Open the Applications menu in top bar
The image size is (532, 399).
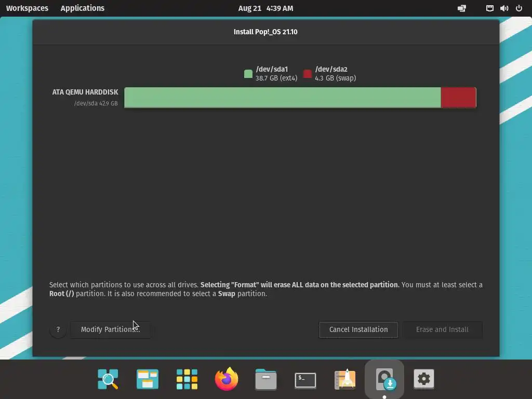tap(83, 8)
